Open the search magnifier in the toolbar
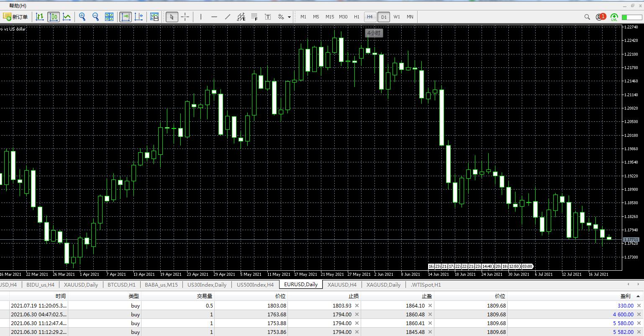The width and height of the screenshot is (644, 336). click(587, 17)
